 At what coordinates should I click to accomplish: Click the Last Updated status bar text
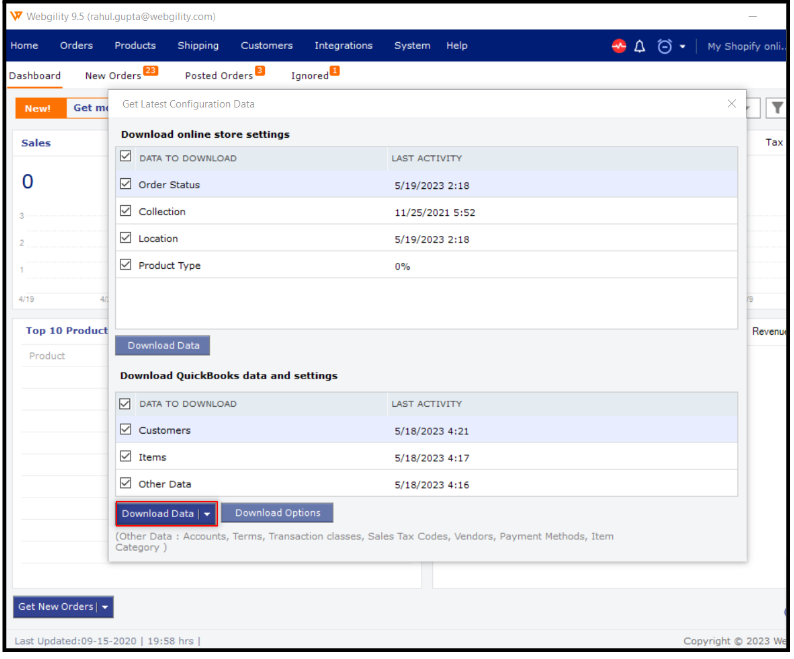coord(107,642)
